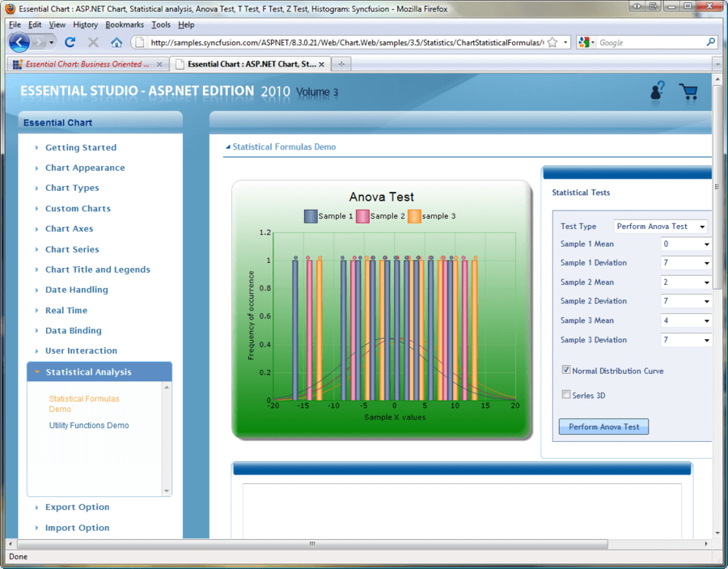The height and width of the screenshot is (569, 728).
Task: Open the Sample 2 Deviation dropdown
Action: (x=686, y=301)
